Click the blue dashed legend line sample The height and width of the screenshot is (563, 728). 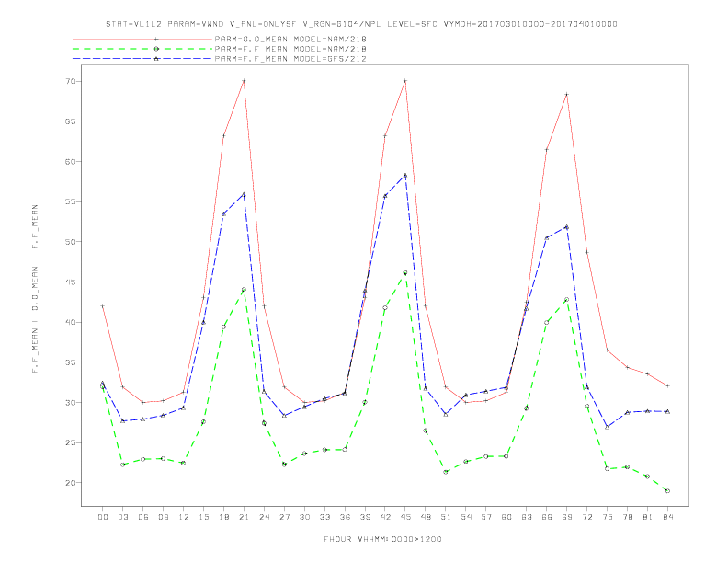(x=142, y=59)
